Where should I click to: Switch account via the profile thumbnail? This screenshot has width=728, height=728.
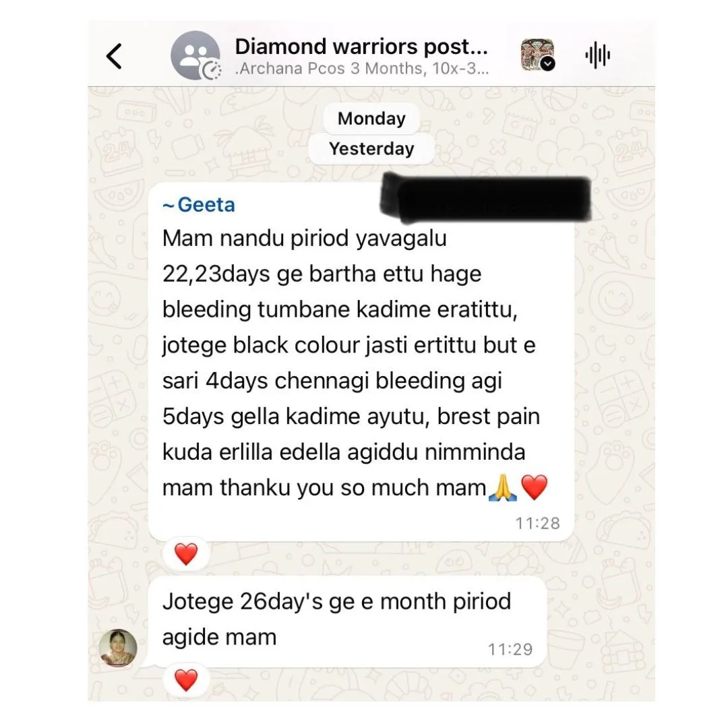pyautogui.click(x=537, y=55)
